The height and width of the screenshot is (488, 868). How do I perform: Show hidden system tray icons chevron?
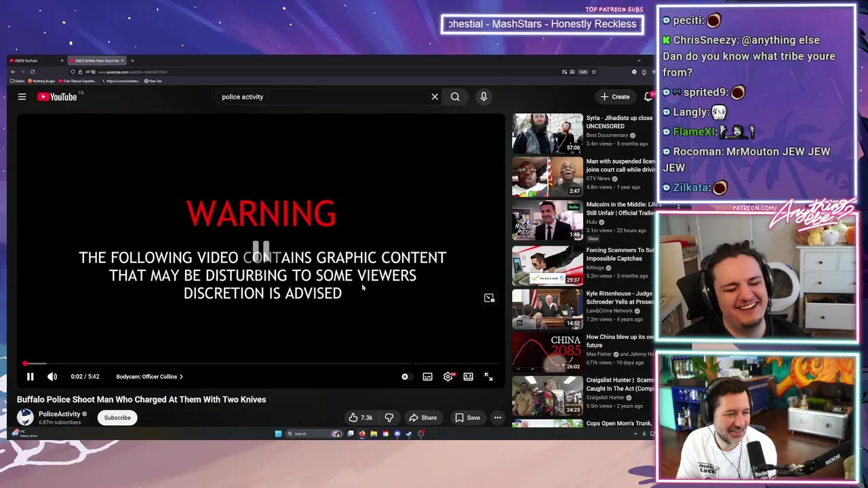[x=635, y=434]
